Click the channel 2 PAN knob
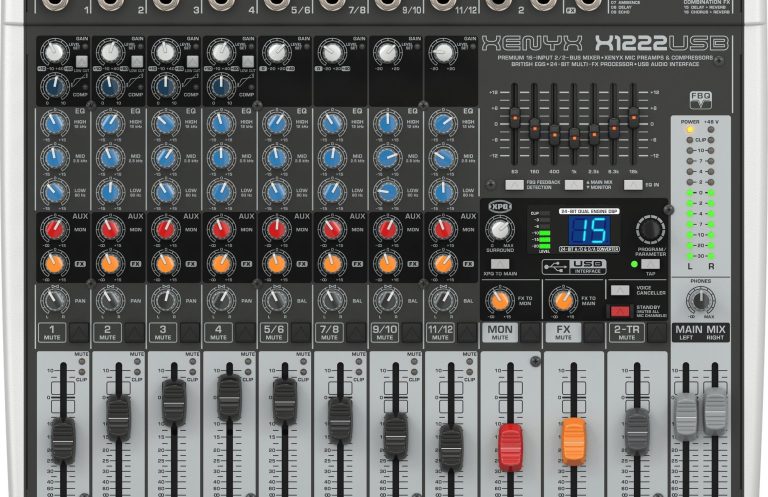This screenshot has width=768, height=497. pyautogui.click(x=110, y=300)
